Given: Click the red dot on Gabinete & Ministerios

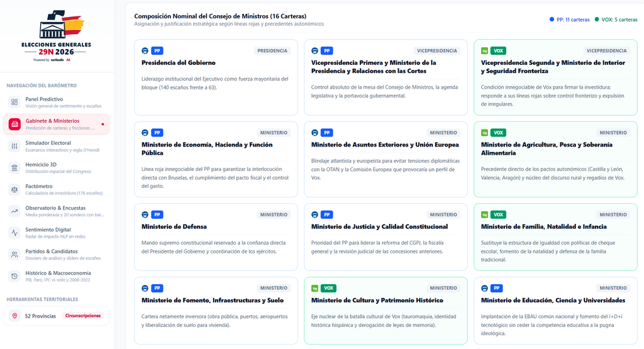Looking at the screenshot, I should click(103, 124).
